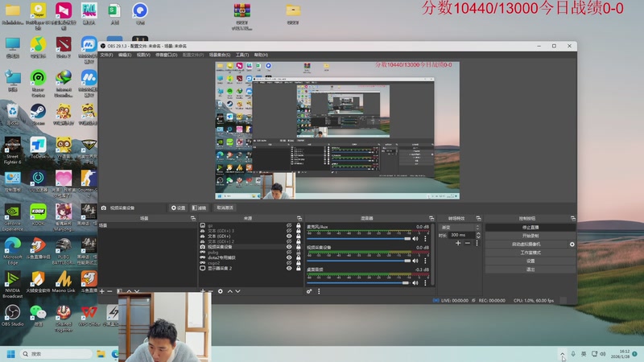The height and width of the screenshot is (362, 644).
Task: Open 场景集合(S) menu
Action: tap(220, 55)
